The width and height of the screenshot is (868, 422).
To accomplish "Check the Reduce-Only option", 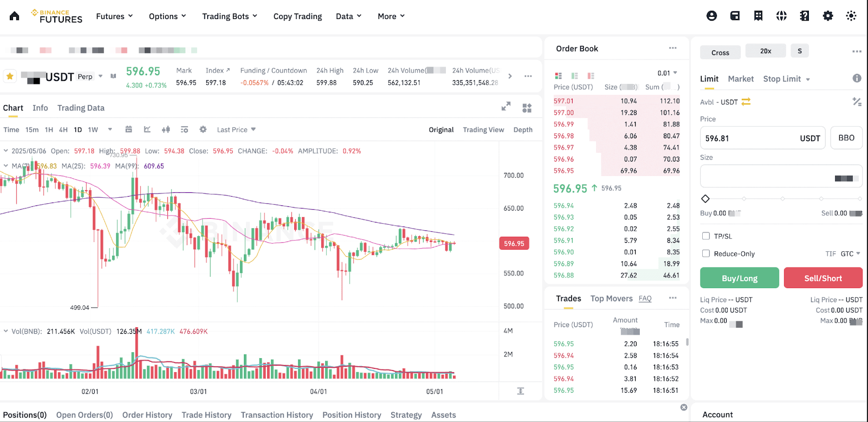I will click(706, 254).
